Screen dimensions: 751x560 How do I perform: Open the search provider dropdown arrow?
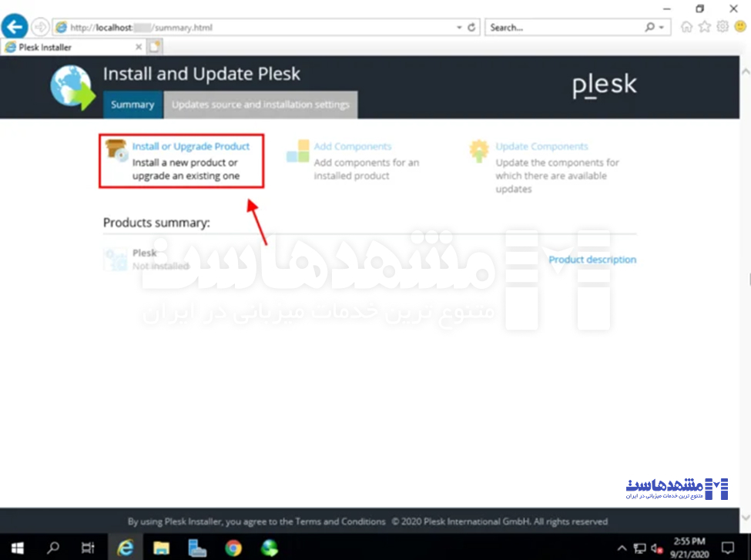click(x=662, y=27)
